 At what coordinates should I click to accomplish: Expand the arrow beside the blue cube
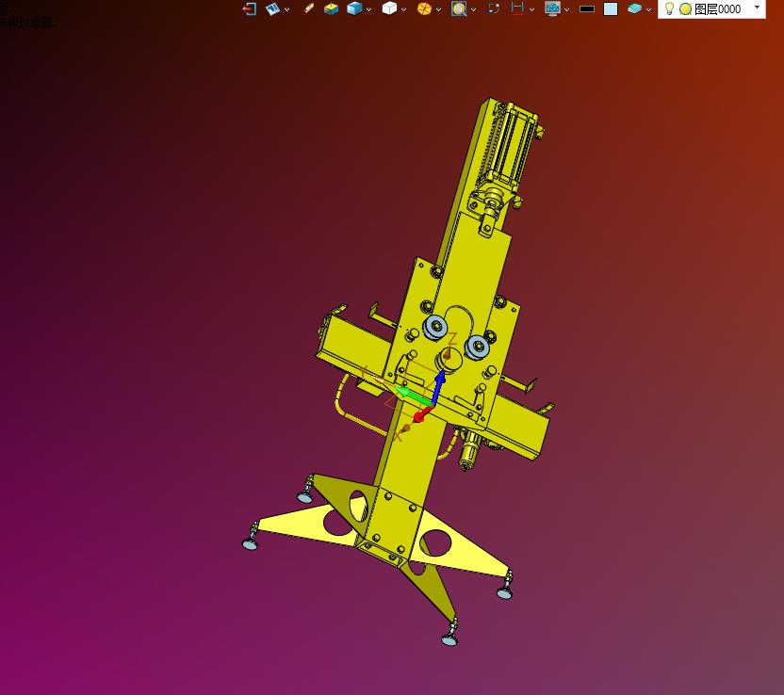click(x=369, y=9)
